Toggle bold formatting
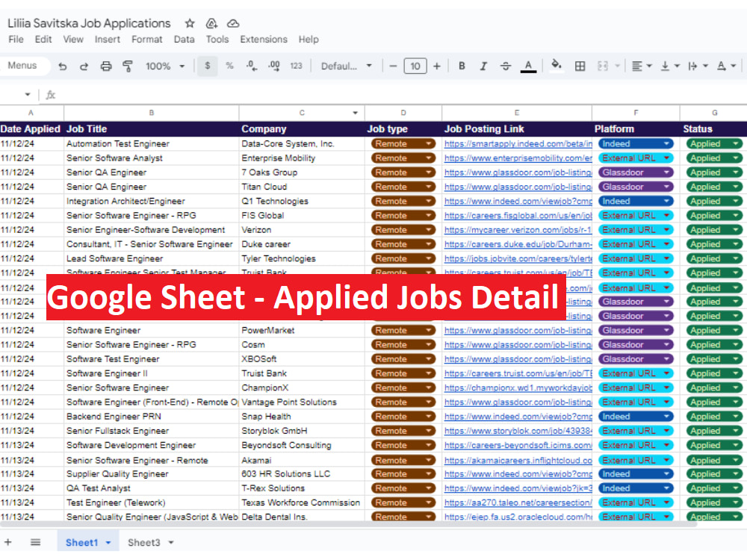747x560 pixels. click(x=462, y=66)
